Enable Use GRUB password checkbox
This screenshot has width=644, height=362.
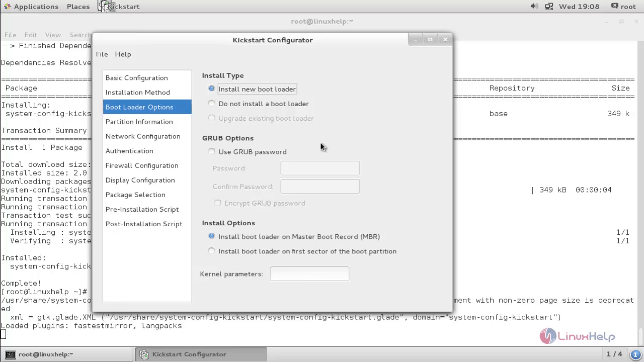[x=247, y=151]
